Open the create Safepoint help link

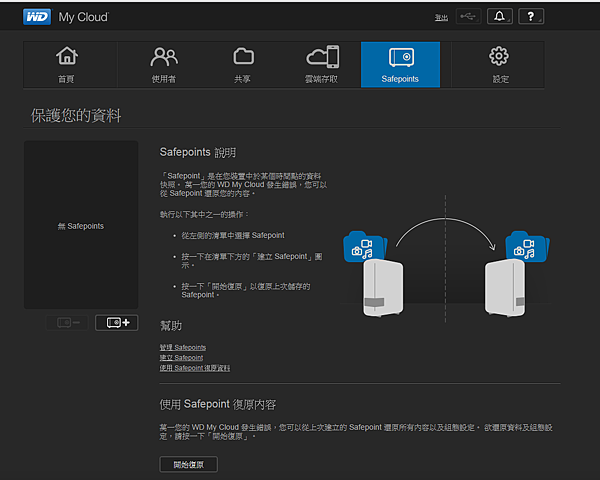click(181, 358)
